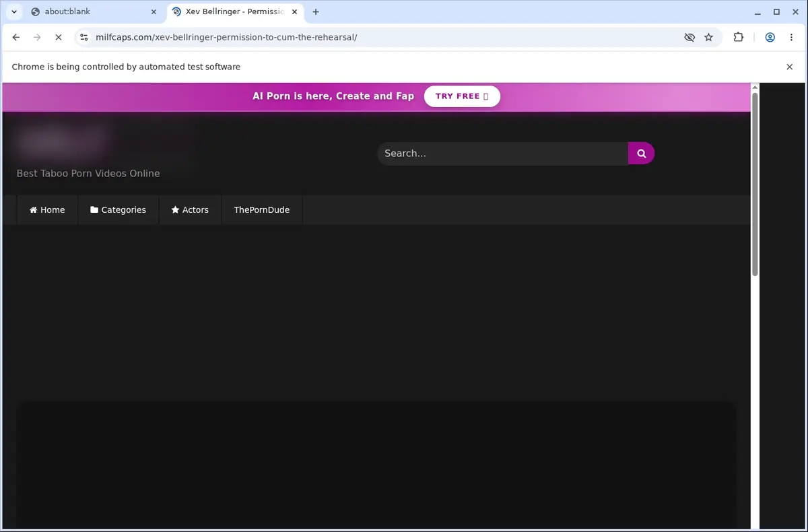Go forward with the forward arrow
This screenshot has width=808, height=532.
coord(37,37)
